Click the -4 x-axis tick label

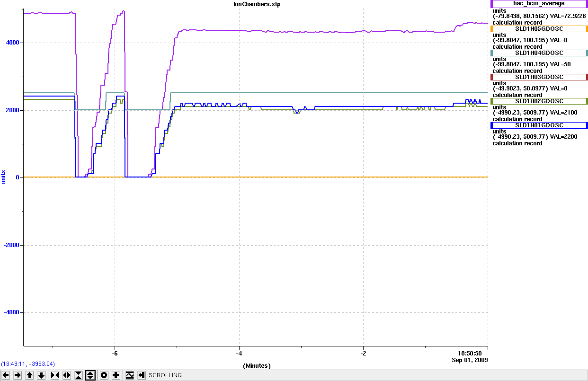coord(239,353)
